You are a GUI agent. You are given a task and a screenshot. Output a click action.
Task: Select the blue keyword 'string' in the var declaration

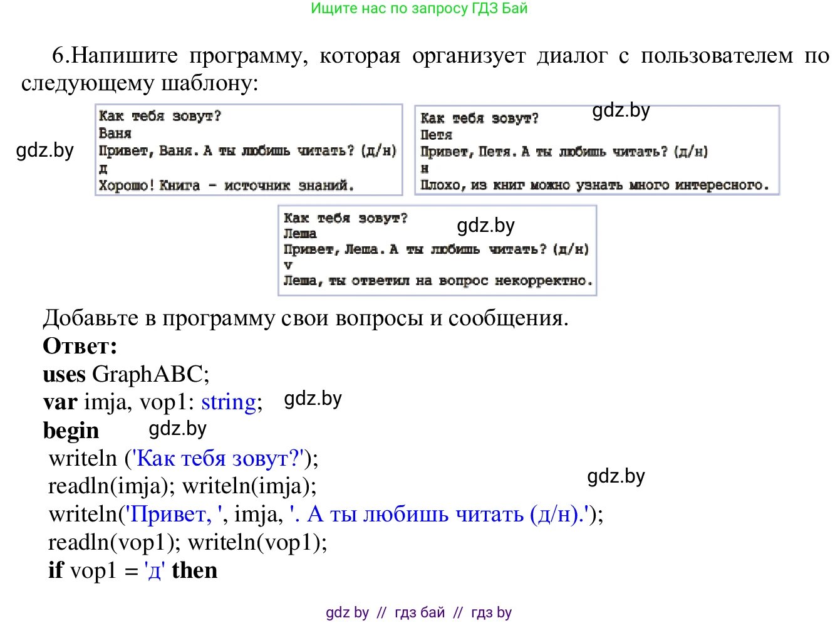(x=229, y=402)
